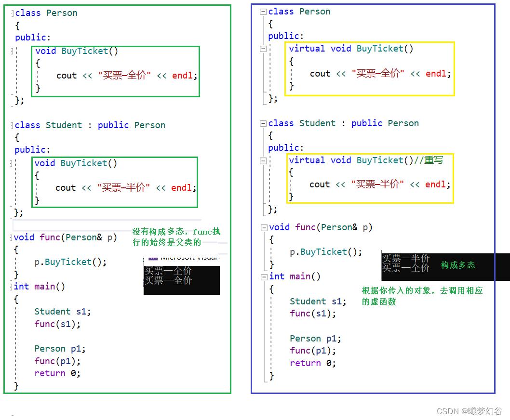This screenshot has height=420, width=510.
Task: Click 'class Student : public Person' in green-framed code
Action: 90,125
